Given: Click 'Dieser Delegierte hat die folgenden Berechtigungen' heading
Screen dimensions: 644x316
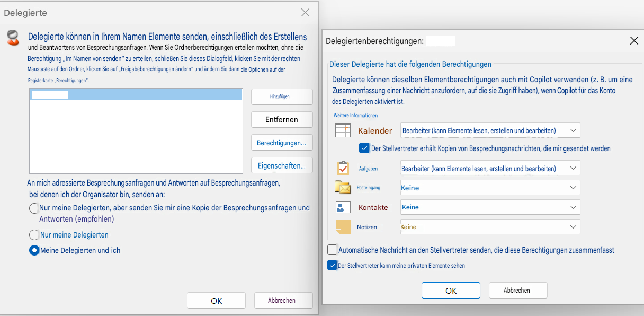Looking at the screenshot, I should [410, 64].
